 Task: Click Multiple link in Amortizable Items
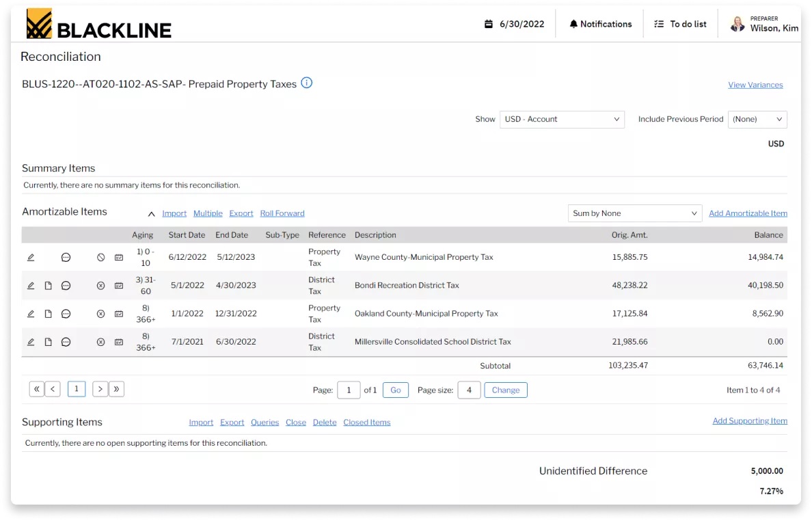(x=208, y=213)
